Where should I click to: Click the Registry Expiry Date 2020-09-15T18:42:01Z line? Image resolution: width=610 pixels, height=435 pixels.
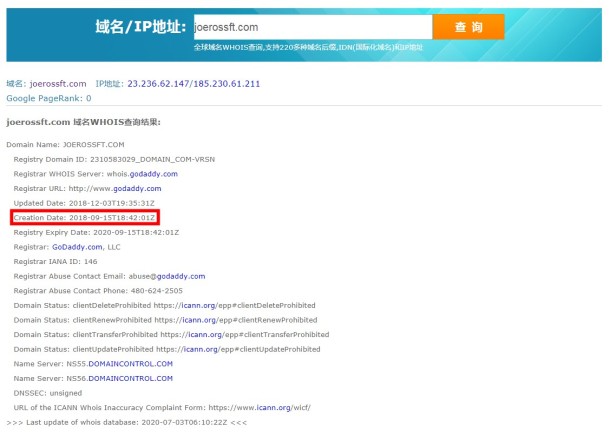[x=96, y=232]
